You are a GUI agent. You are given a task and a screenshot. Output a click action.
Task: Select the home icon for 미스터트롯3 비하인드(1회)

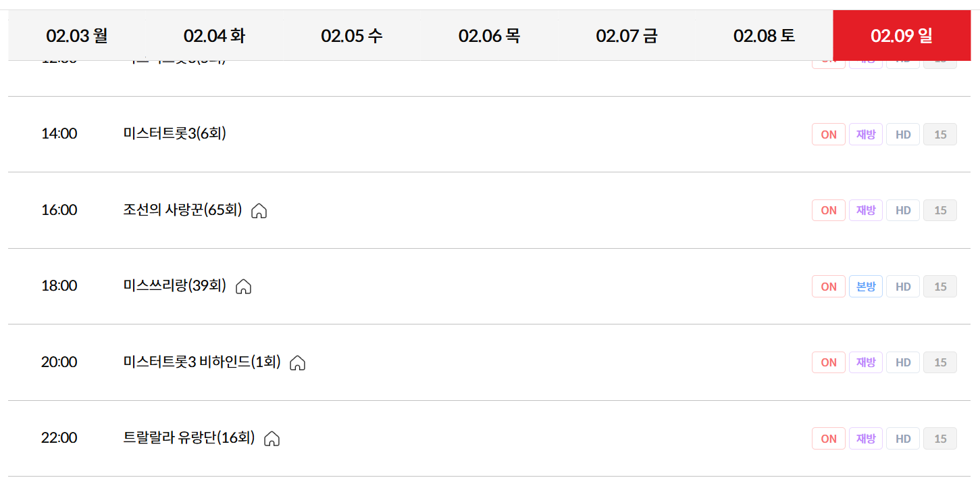[x=297, y=363]
